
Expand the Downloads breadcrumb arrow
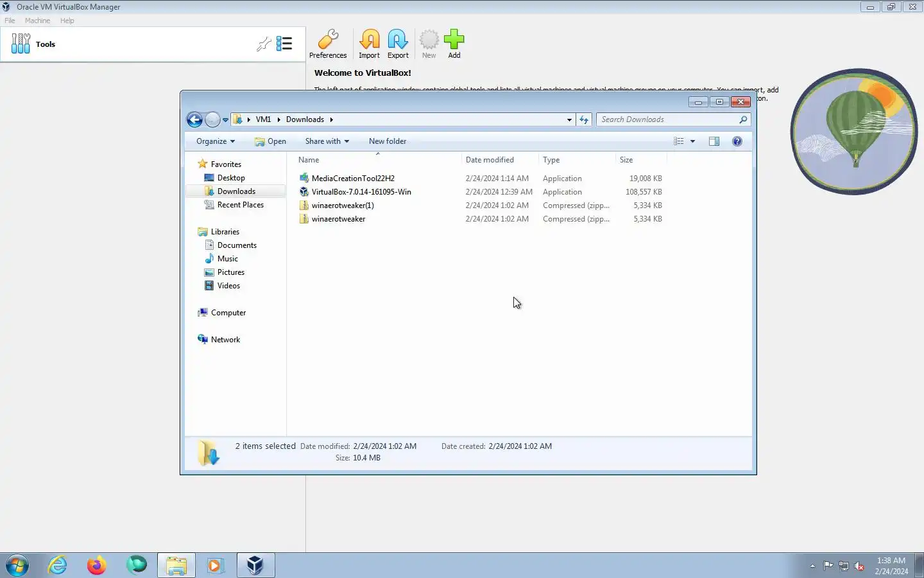(x=331, y=119)
